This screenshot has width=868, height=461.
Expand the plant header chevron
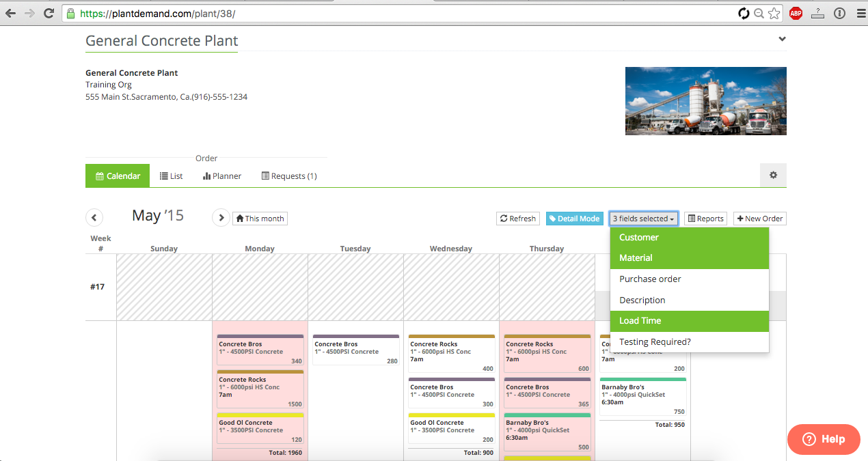pyautogui.click(x=782, y=40)
